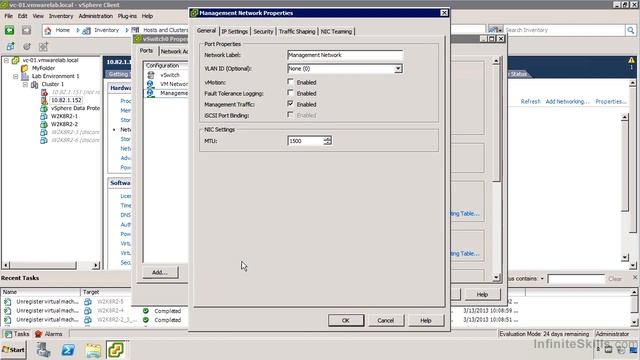Image resolution: width=640 pixels, height=360 pixels.
Task: Open the Plug-ins menu
Action: pyautogui.click(x=127, y=16)
